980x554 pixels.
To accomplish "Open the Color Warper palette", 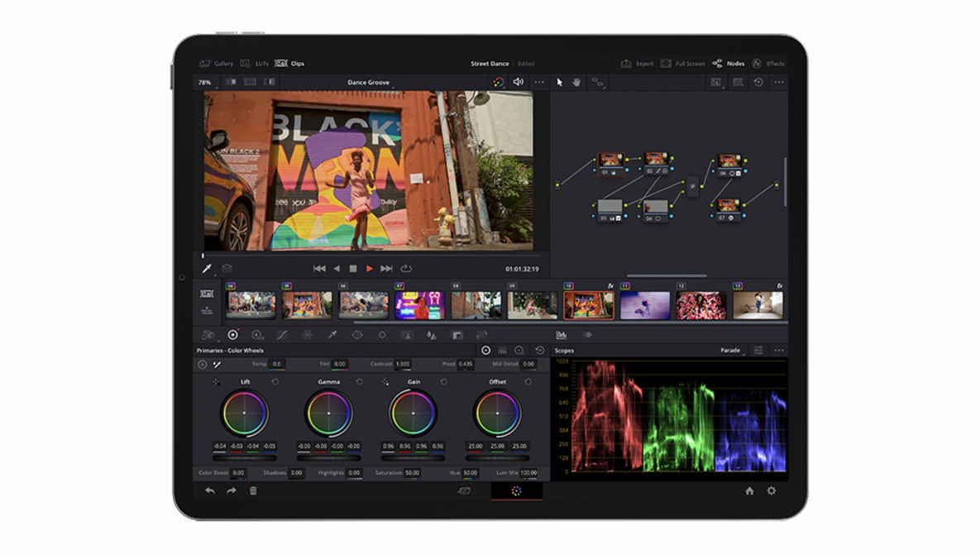I will coord(308,335).
